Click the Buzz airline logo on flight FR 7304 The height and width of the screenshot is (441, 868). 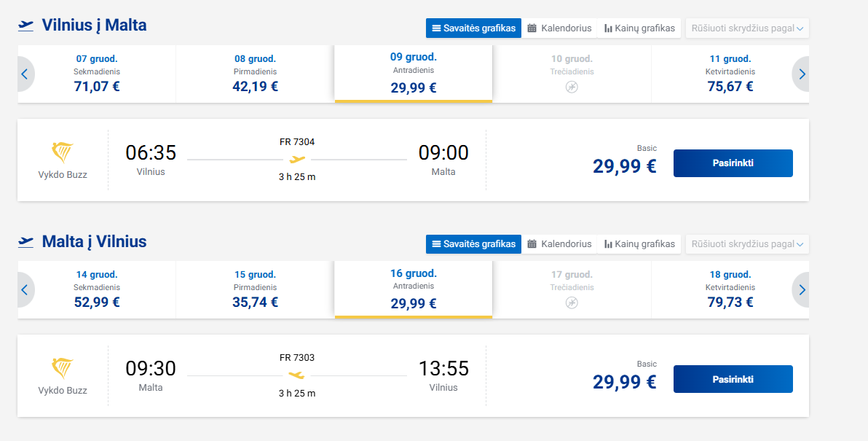click(x=63, y=152)
